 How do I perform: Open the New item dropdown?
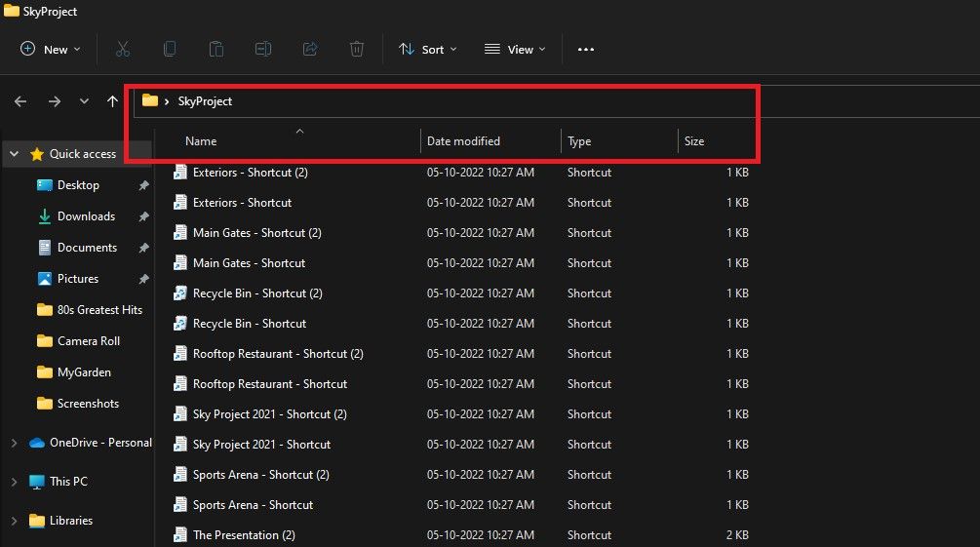coord(51,49)
